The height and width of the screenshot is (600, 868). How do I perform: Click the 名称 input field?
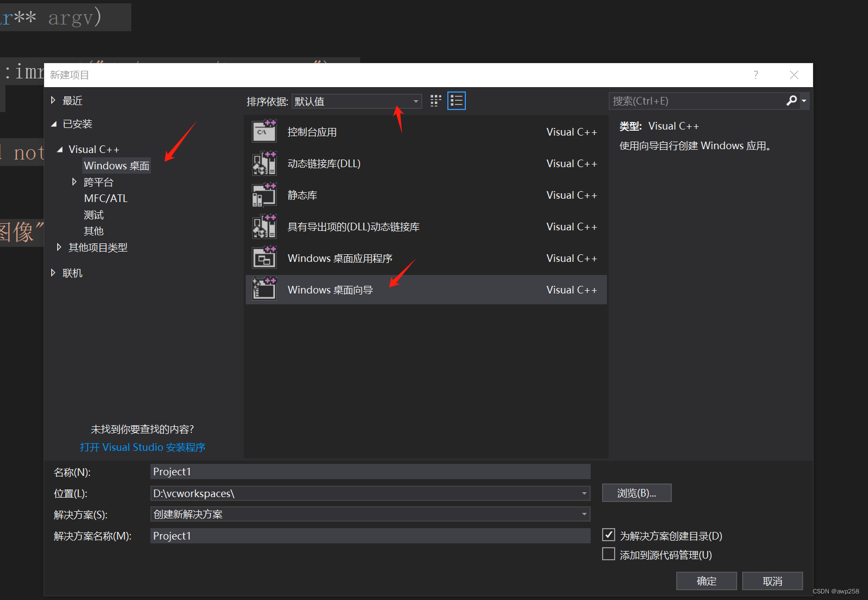point(370,472)
